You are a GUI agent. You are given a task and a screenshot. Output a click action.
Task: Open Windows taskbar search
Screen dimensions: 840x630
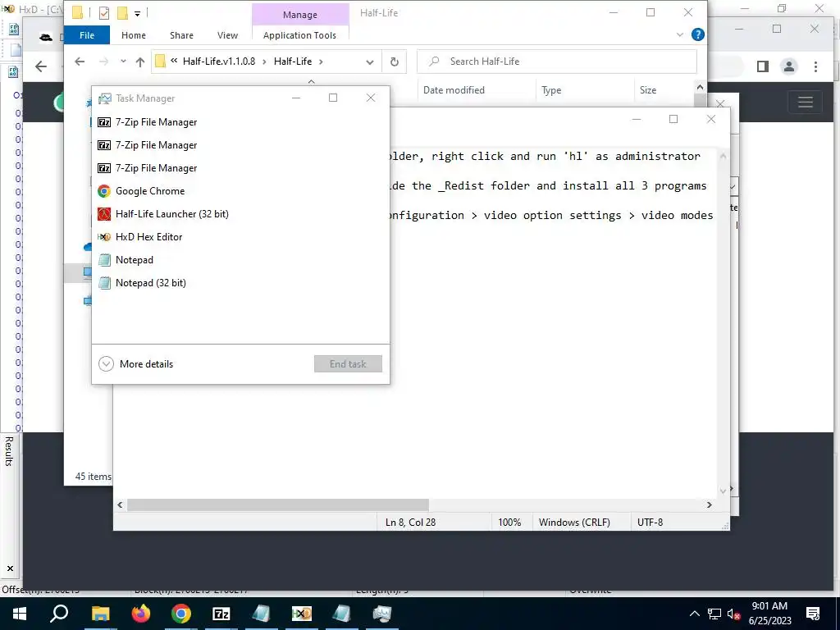(59, 614)
